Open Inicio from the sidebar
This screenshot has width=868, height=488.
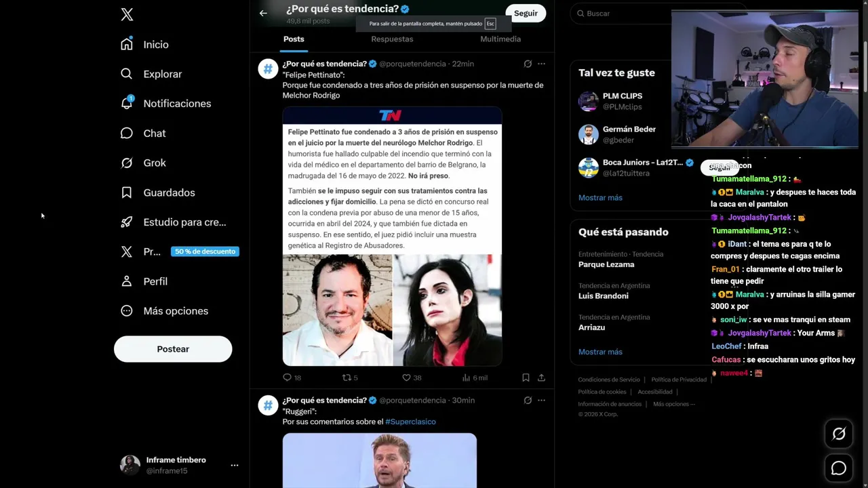click(x=144, y=44)
